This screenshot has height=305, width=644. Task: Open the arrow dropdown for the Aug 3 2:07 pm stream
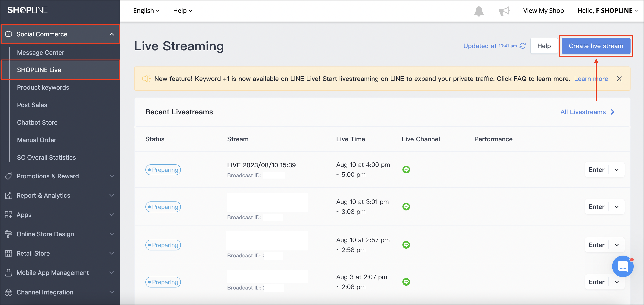point(617,282)
